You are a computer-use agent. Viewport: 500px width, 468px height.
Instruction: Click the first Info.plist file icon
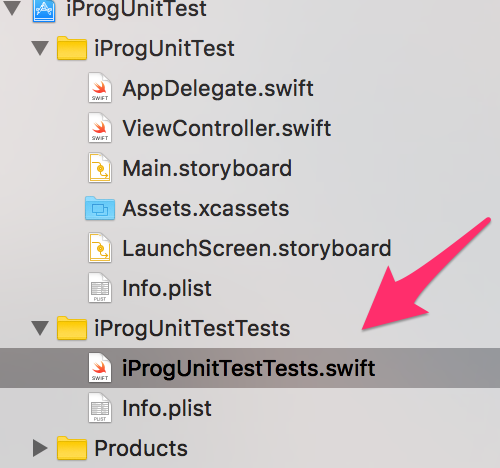click(x=100, y=288)
